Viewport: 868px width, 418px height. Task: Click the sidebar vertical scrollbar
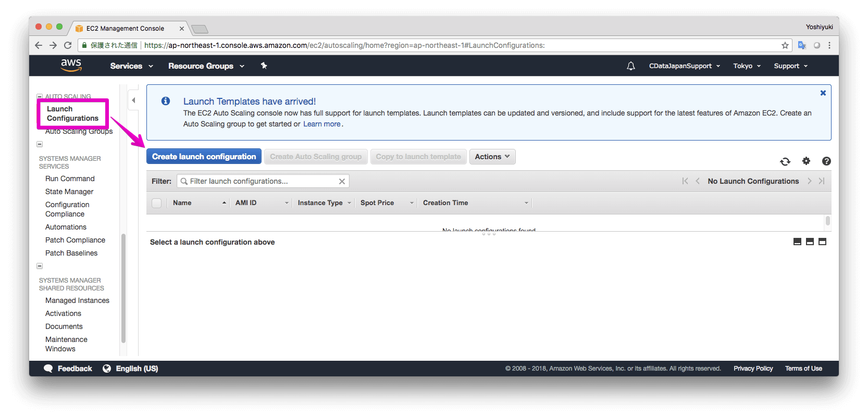point(123,288)
